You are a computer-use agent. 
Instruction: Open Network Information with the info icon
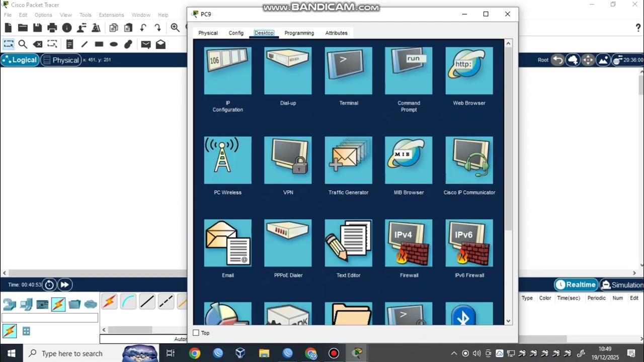coord(66,28)
